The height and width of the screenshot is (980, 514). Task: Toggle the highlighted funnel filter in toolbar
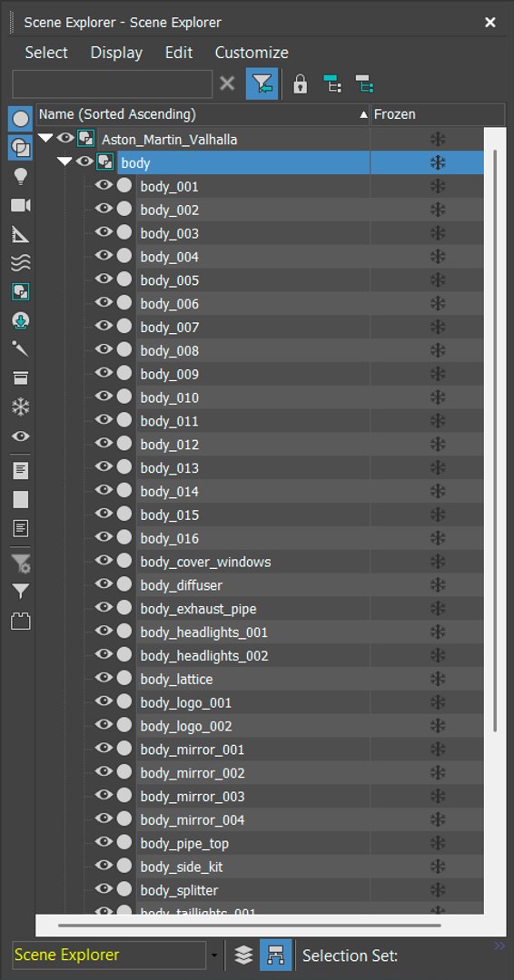[262, 83]
